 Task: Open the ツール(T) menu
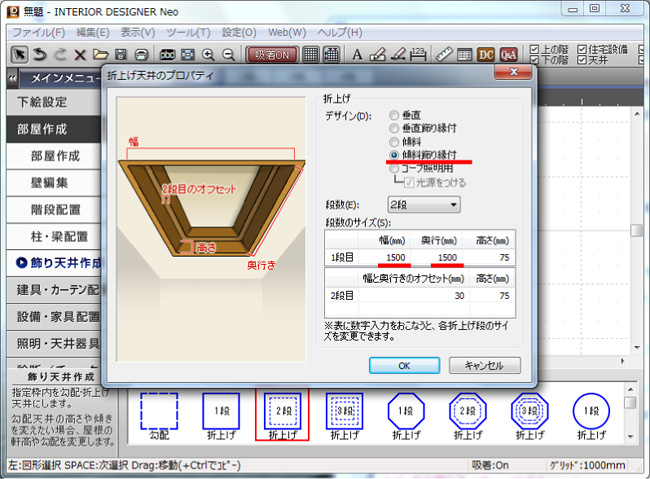tap(189, 33)
